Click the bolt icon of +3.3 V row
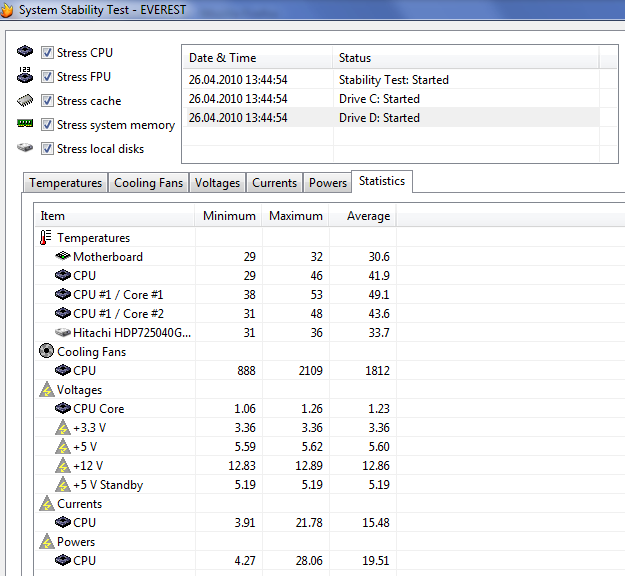The width and height of the screenshot is (625, 576). point(63,427)
